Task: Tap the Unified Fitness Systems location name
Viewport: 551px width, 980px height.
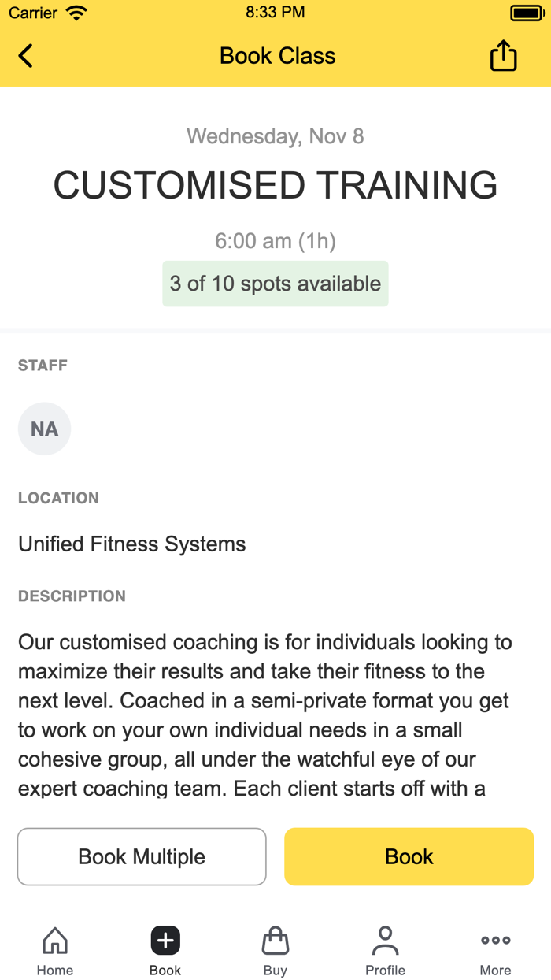Action: click(x=131, y=544)
